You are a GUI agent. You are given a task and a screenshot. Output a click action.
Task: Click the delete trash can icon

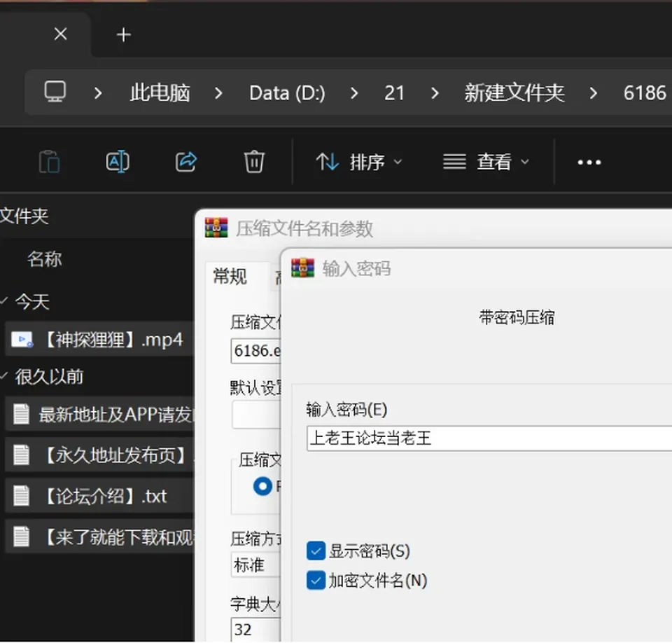(254, 162)
